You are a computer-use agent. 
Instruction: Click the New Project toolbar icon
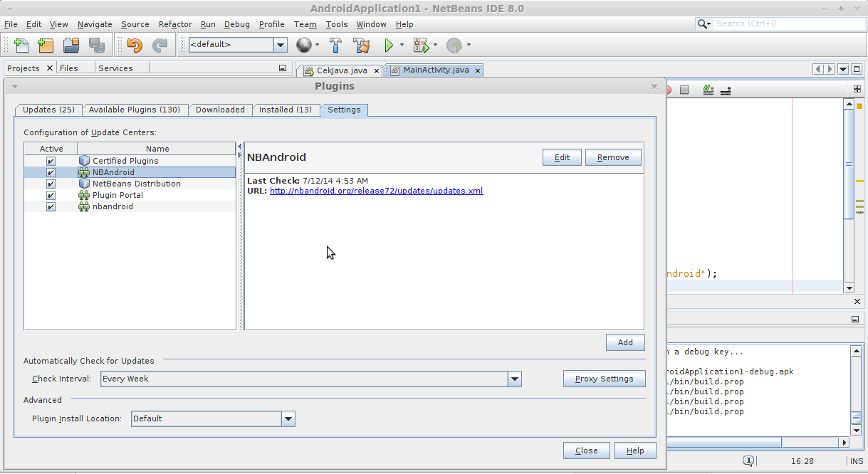point(46,45)
